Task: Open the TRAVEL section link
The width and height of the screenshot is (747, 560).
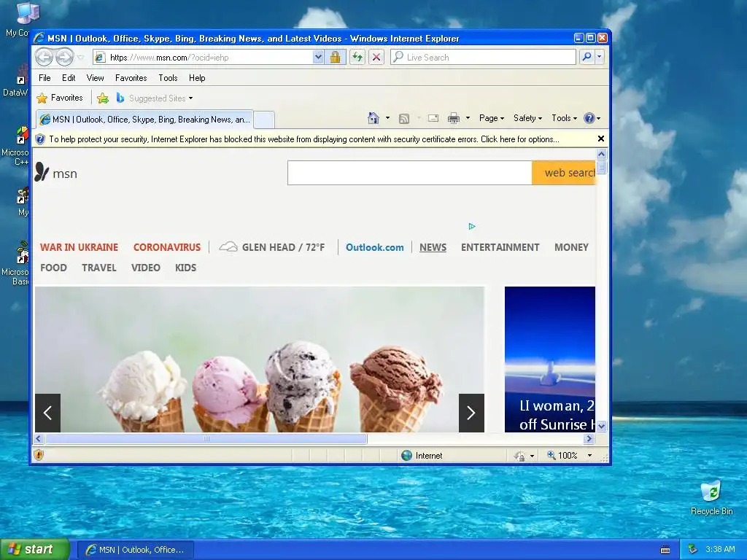Action: 99,268
